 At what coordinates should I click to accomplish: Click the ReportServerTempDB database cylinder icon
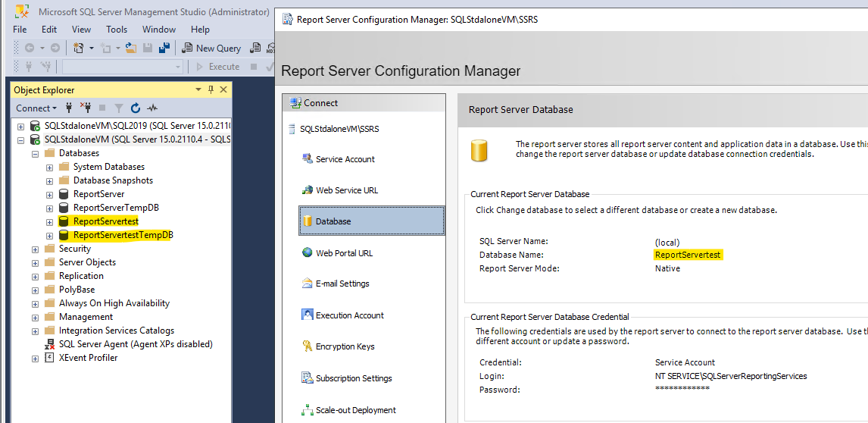[64, 208]
